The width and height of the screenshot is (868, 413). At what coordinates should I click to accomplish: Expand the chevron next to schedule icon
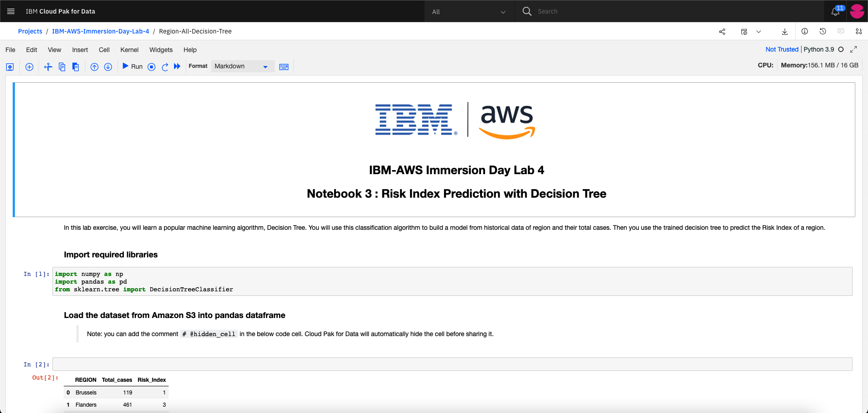coord(759,32)
